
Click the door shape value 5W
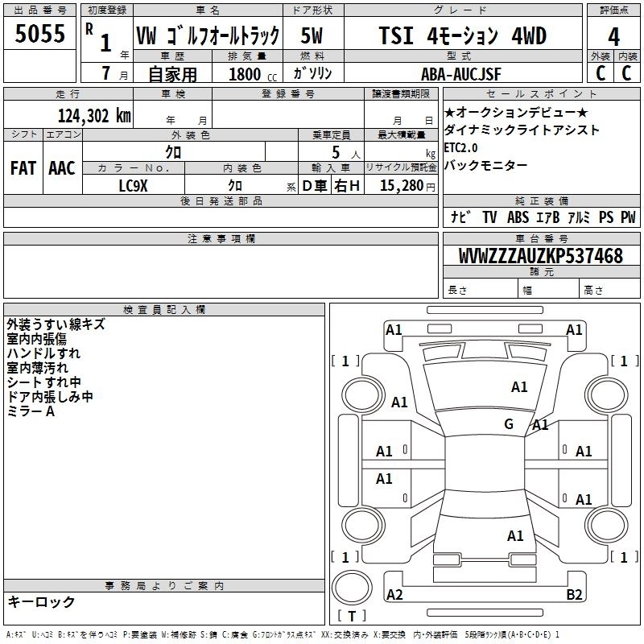(312, 35)
